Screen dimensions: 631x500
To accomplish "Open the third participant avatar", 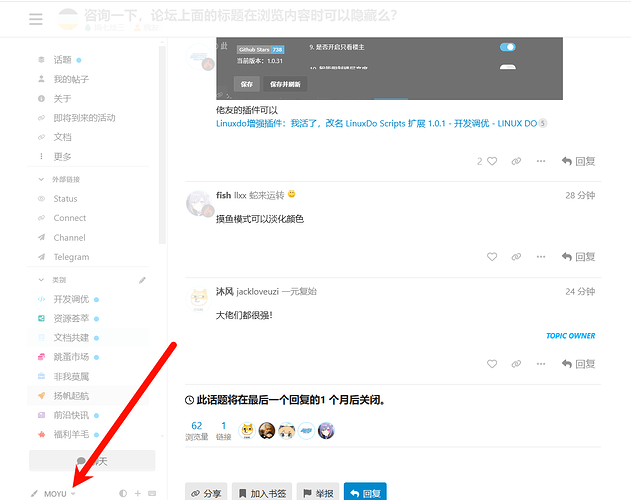I will 287,431.
